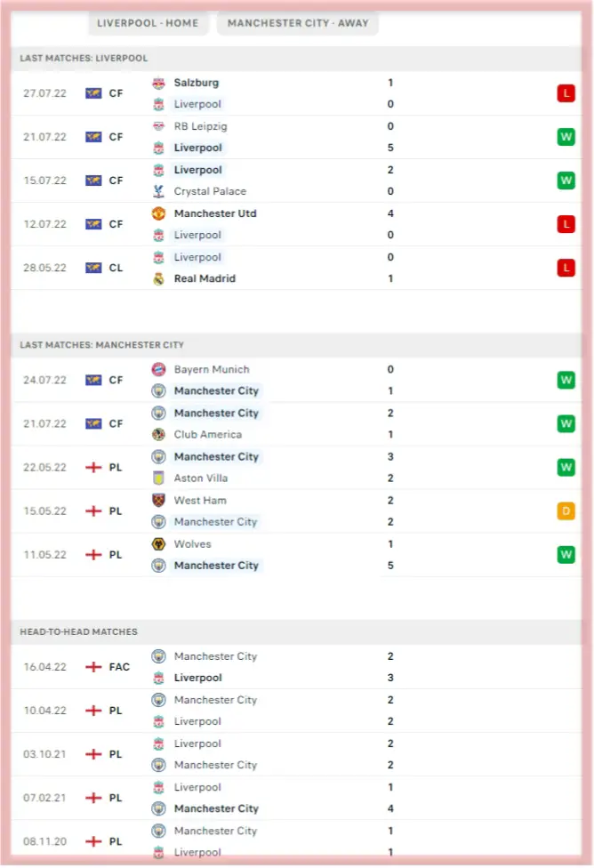
Task: Open the Club America team name link
Action: coord(208,435)
